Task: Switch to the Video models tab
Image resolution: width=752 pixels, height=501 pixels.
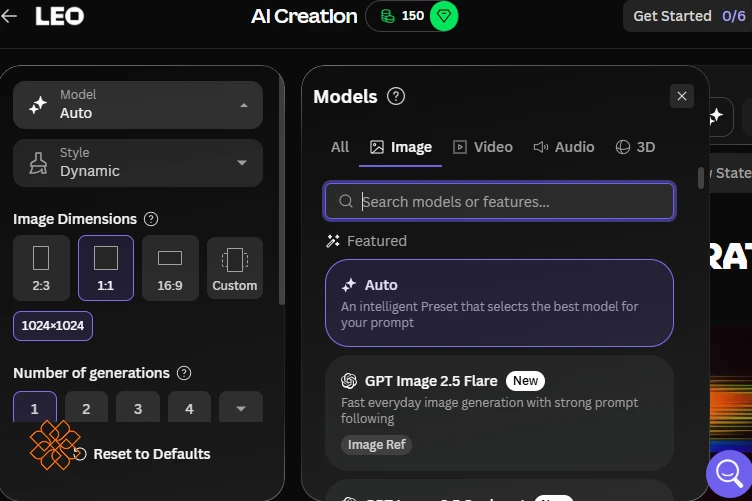Action: pos(483,147)
